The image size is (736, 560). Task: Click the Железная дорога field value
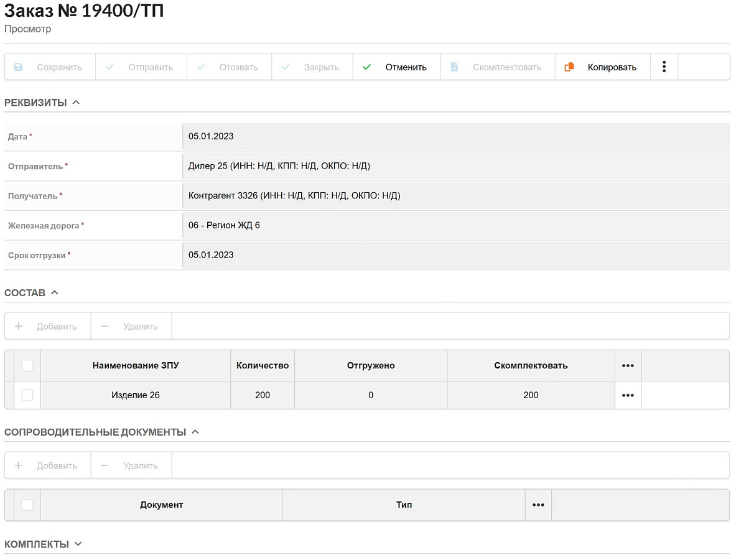click(x=456, y=225)
